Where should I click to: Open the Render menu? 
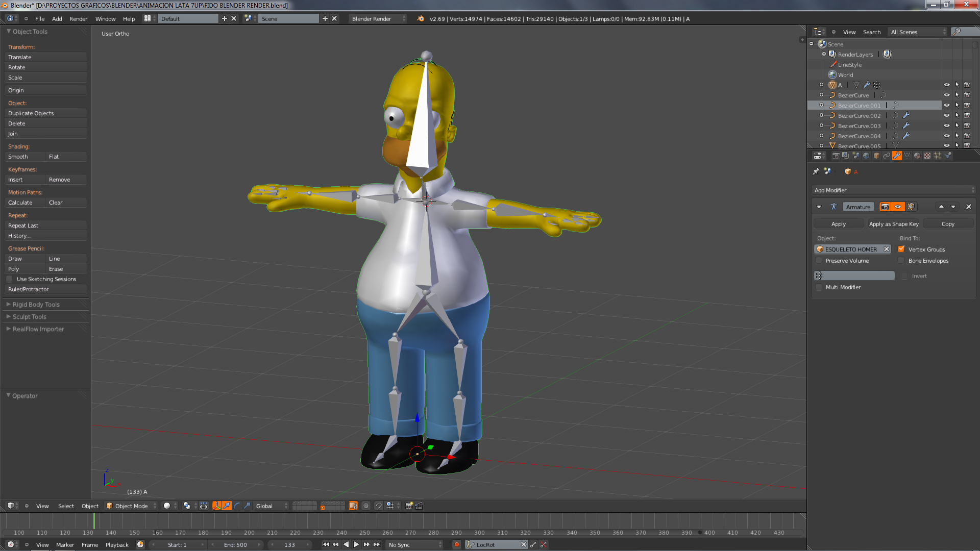pos(78,19)
